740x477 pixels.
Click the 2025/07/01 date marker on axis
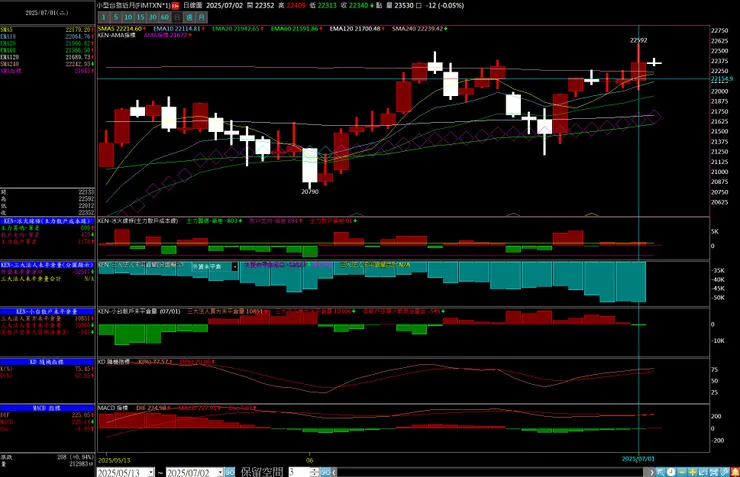(638, 459)
